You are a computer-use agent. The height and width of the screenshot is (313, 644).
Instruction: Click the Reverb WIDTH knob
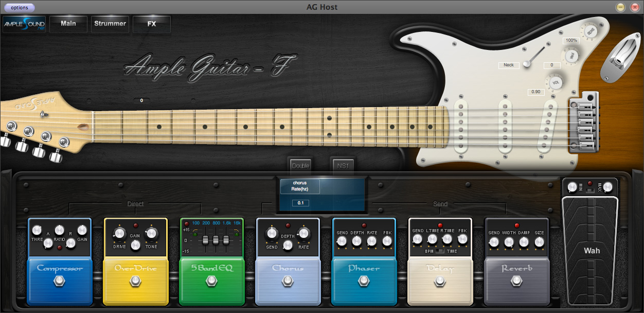(x=509, y=241)
